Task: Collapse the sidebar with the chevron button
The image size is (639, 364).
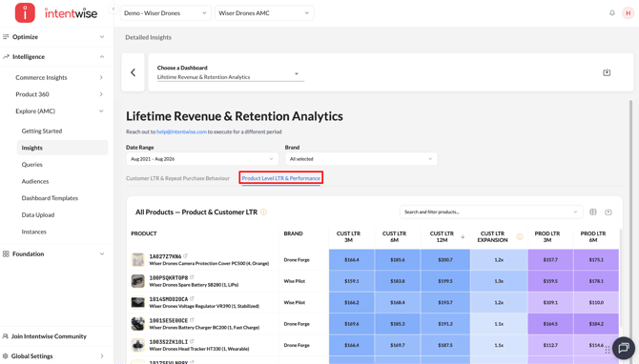Action: 113,9
